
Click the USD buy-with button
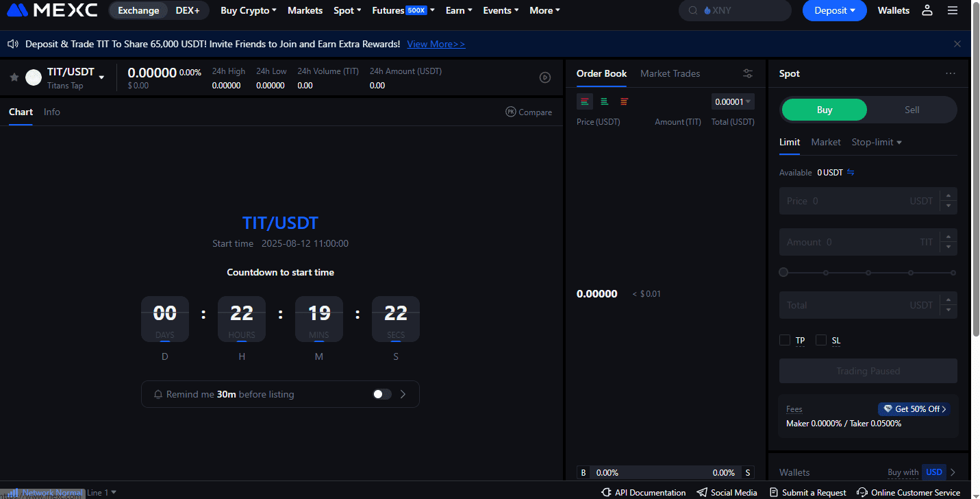(x=934, y=472)
